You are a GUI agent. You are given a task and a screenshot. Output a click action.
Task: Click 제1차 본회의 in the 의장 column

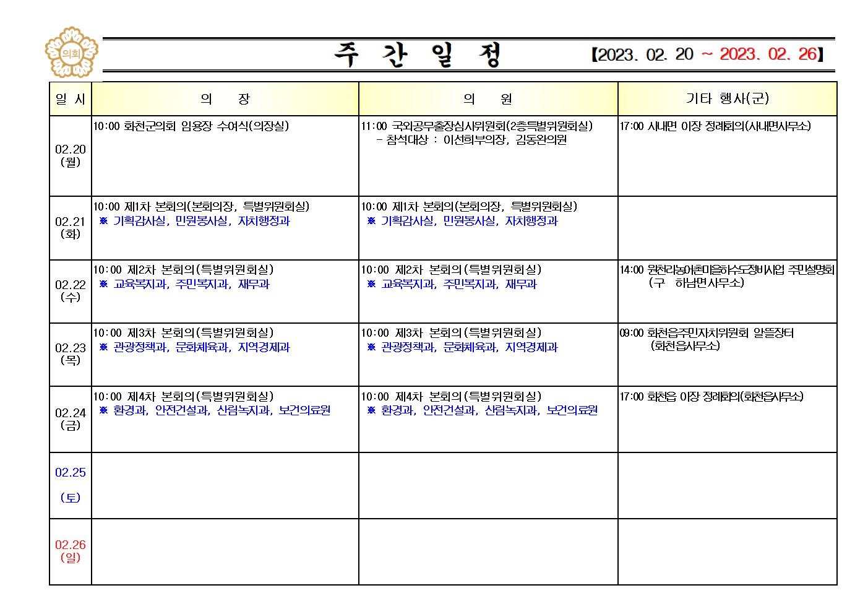click(202, 207)
